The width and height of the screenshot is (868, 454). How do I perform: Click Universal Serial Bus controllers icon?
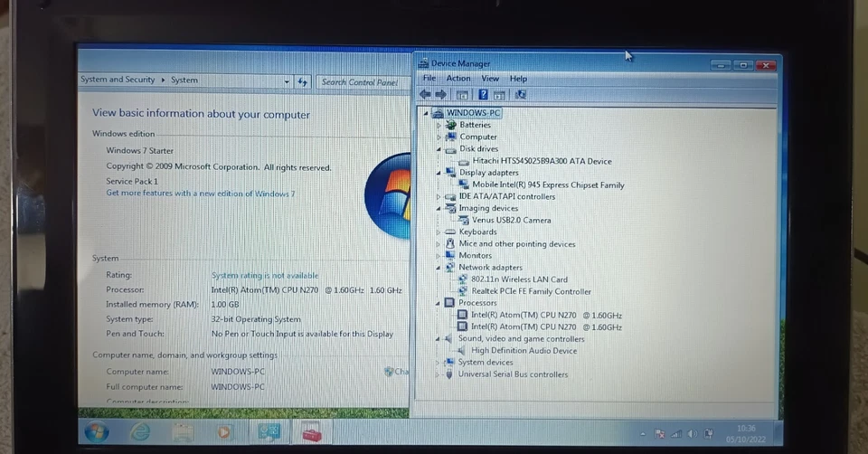point(449,374)
